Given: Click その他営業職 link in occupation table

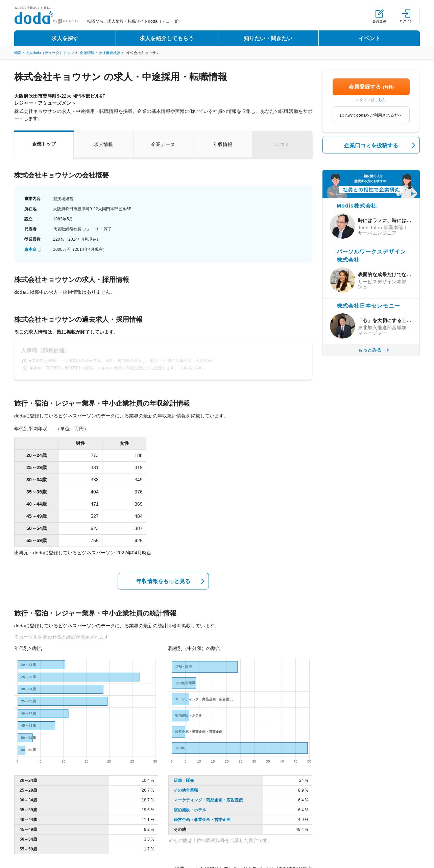Looking at the screenshot, I should pos(186,790).
